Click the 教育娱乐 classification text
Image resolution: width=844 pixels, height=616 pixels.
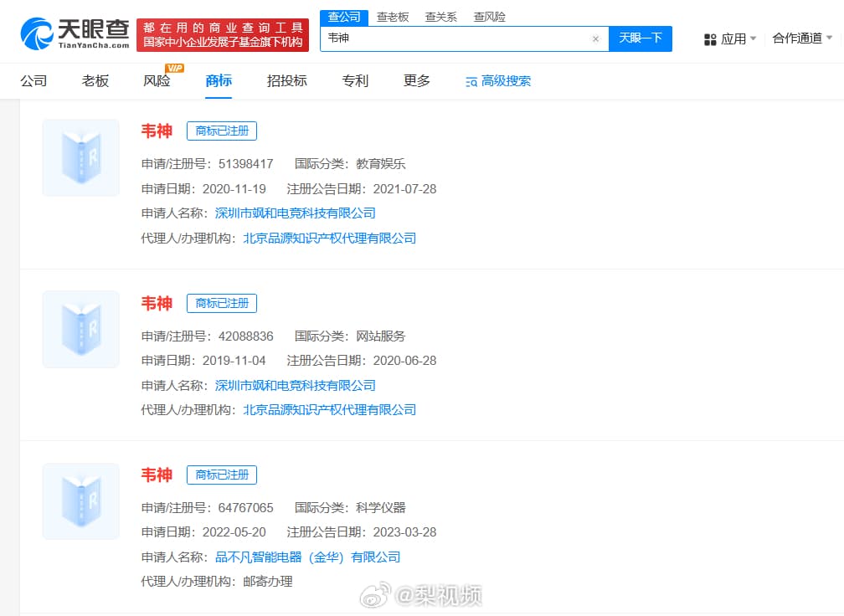(x=381, y=163)
